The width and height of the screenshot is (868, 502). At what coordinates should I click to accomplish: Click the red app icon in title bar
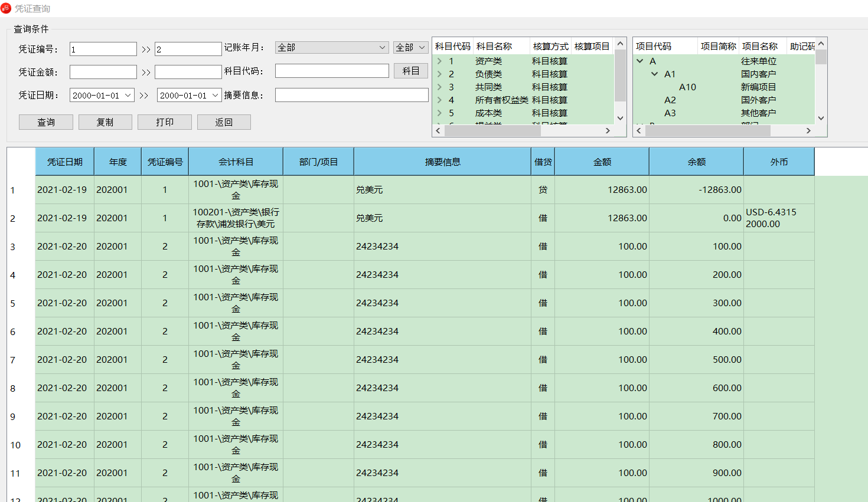(x=6, y=8)
